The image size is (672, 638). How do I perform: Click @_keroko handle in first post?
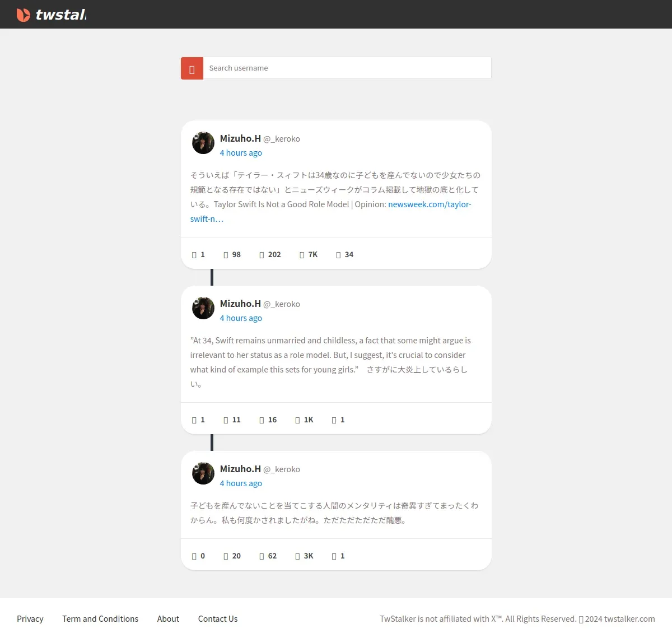pyautogui.click(x=282, y=139)
